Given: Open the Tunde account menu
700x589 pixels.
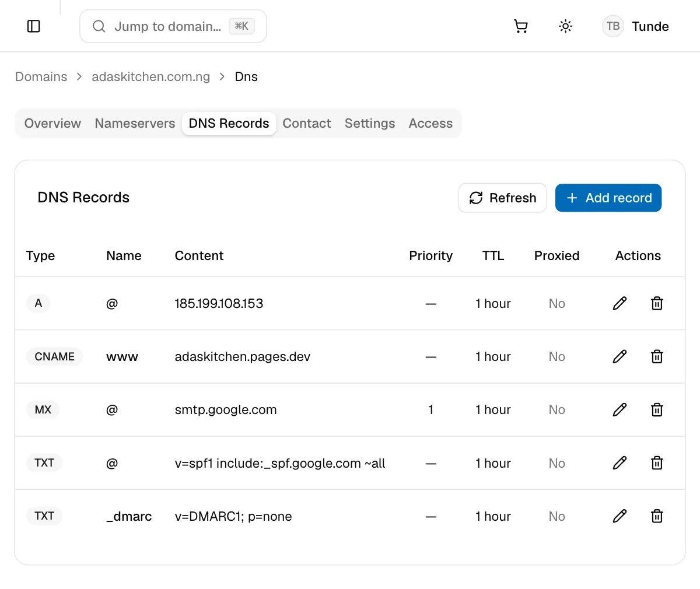Looking at the screenshot, I should (x=636, y=26).
